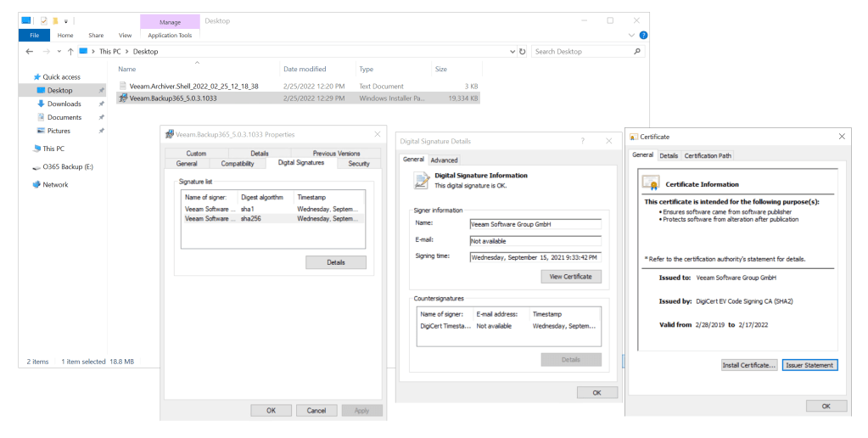Switch to the Compatibility tab in Properties

pyautogui.click(x=237, y=163)
